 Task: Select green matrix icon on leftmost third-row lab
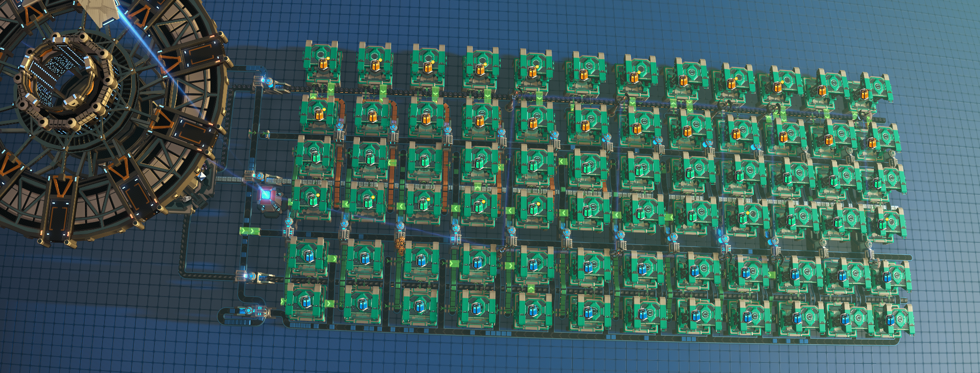[316, 157]
